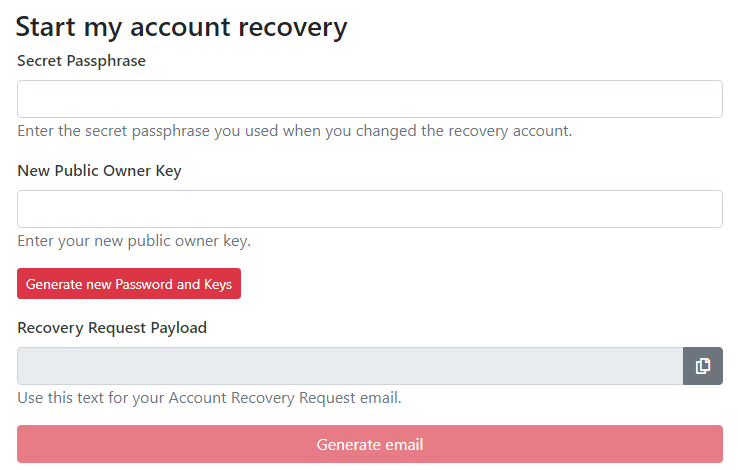This screenshot has height=470, width=738.
Task: Place cursor in the passphrase text box
Action: [x=370, y=99]
